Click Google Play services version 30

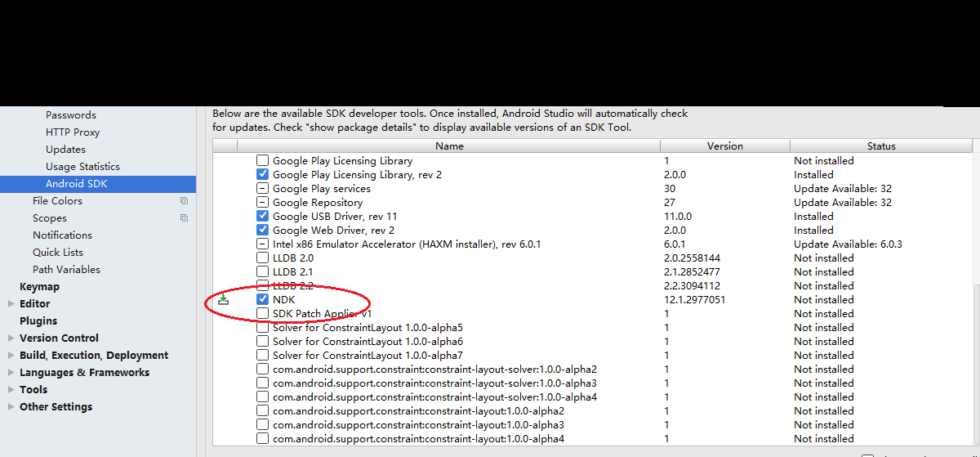tap(670, 189)
